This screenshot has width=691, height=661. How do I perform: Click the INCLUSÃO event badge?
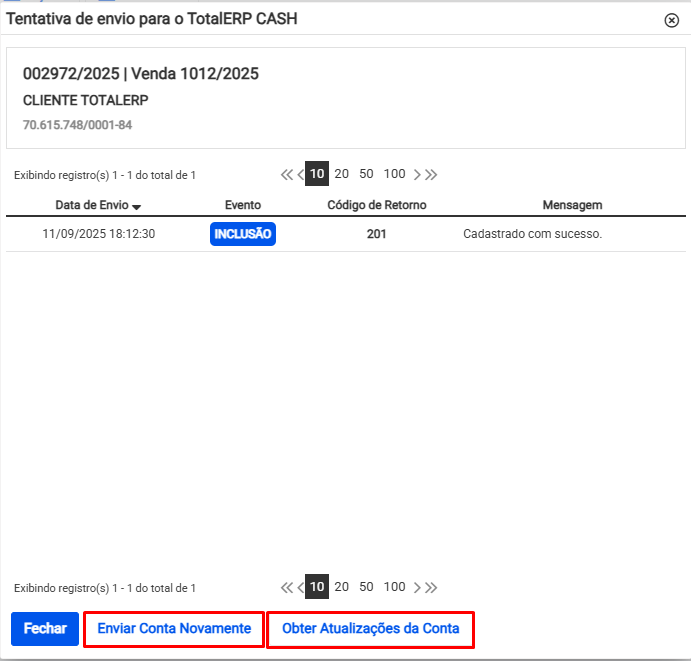pyautogui.click(x=242, y=234)
